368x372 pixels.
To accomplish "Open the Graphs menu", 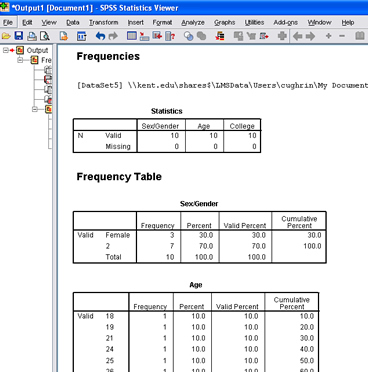I will pyautogui.click(x=224, y=22).
